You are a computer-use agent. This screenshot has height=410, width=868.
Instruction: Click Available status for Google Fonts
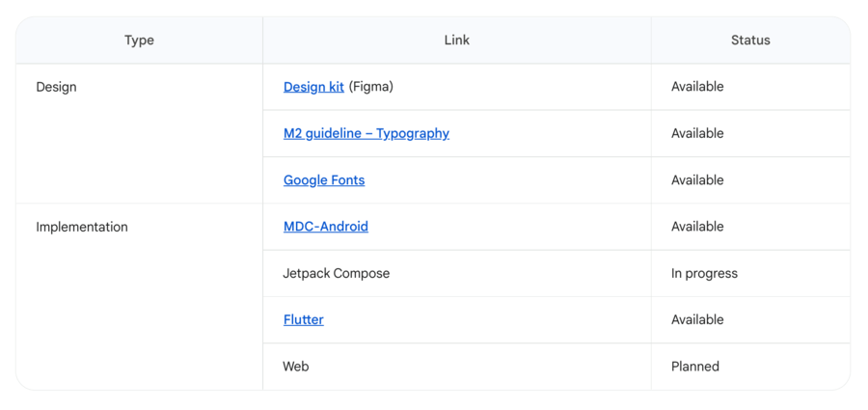pyautogui.click(x=696, y=180)
